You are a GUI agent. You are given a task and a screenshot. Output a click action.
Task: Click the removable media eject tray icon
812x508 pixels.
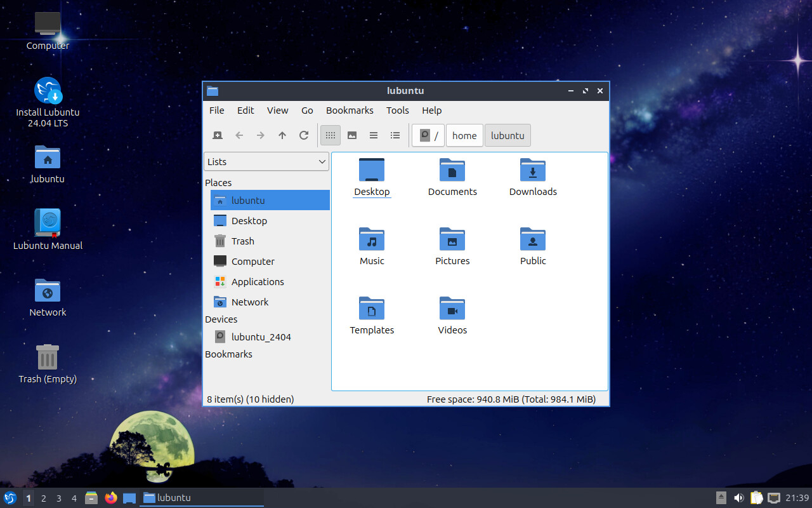[x=721, y=498]
